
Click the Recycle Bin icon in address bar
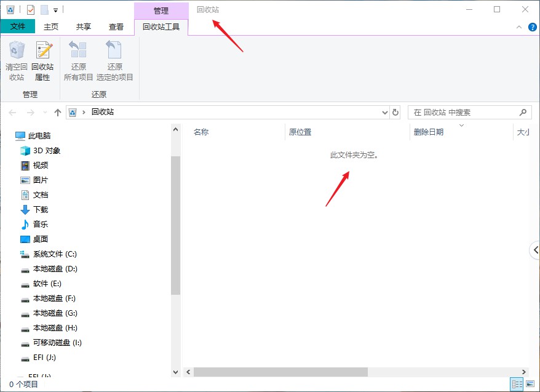[x=73, y=112]
